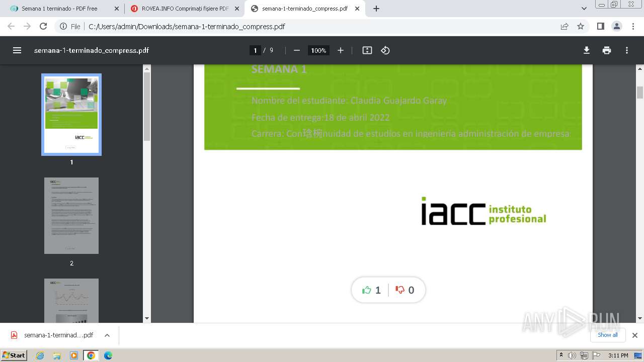
Task: Open Microsoft Edge from taskbar
Action: pyautogui.click(x=108, y=355)
